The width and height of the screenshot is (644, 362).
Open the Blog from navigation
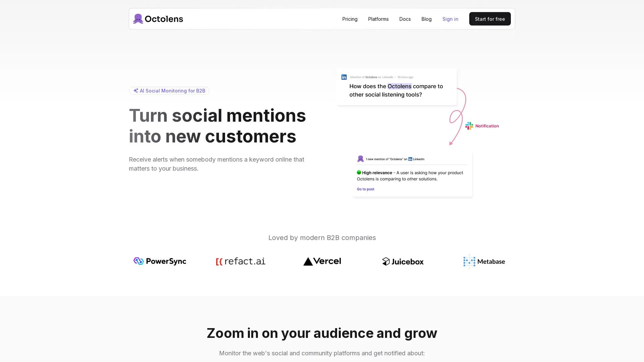[x=426, y=19]
